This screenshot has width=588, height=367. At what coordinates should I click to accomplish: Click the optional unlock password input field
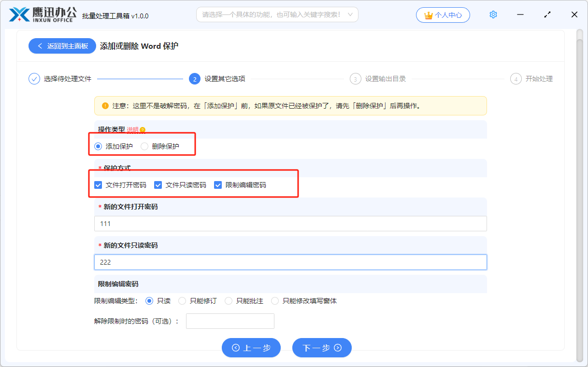tap(230, 321)
